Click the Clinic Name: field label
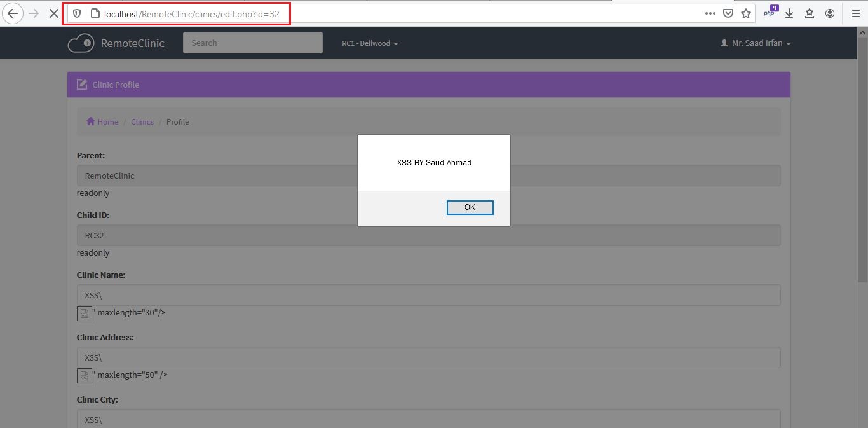The width and height of the screenshot is (868, 428). pos(101,275)
